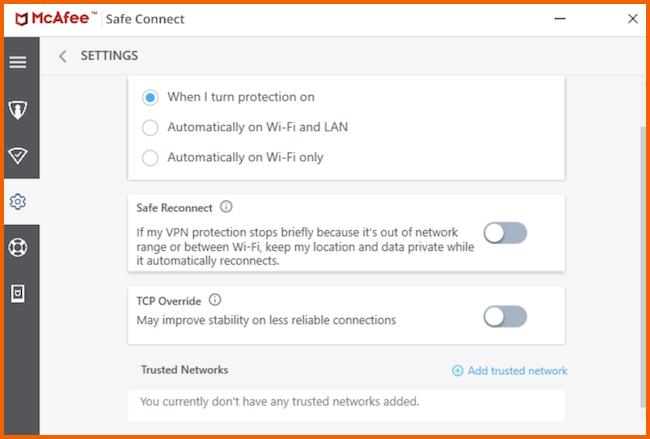Click the settings page vertical scrollbar
This screenshot has width=650, height=439.
coord(643,265)
